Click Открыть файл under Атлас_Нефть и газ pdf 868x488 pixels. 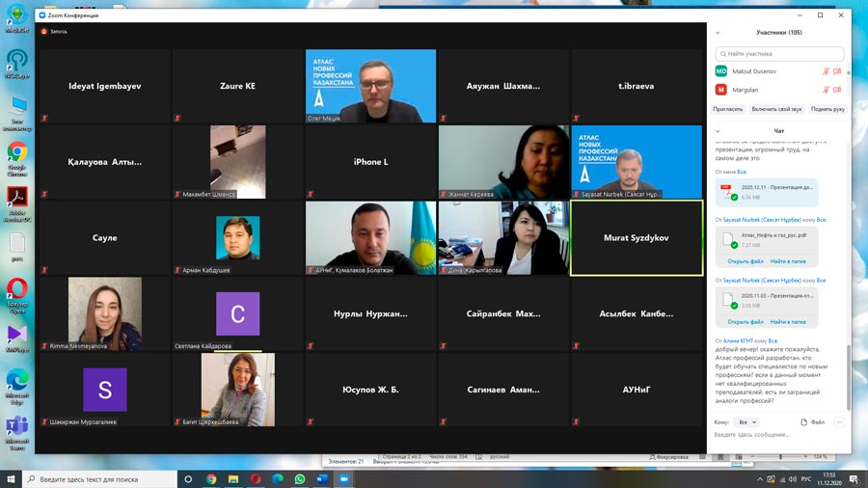click(746, 261)
